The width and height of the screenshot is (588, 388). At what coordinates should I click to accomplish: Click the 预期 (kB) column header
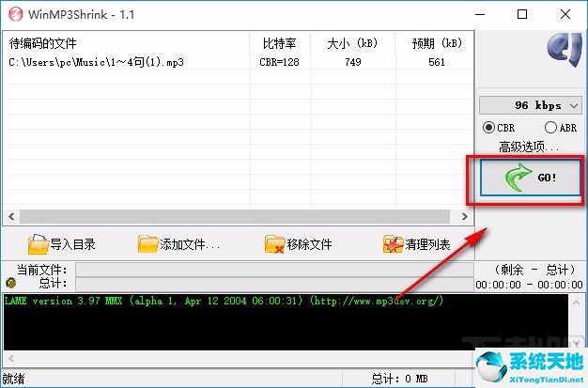[437, 43]
